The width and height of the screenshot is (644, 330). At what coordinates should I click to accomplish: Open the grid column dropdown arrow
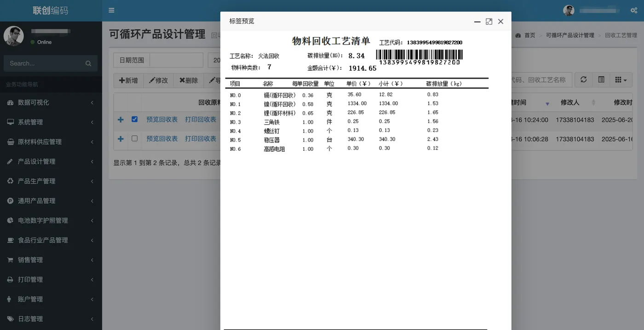click(625, 79)
